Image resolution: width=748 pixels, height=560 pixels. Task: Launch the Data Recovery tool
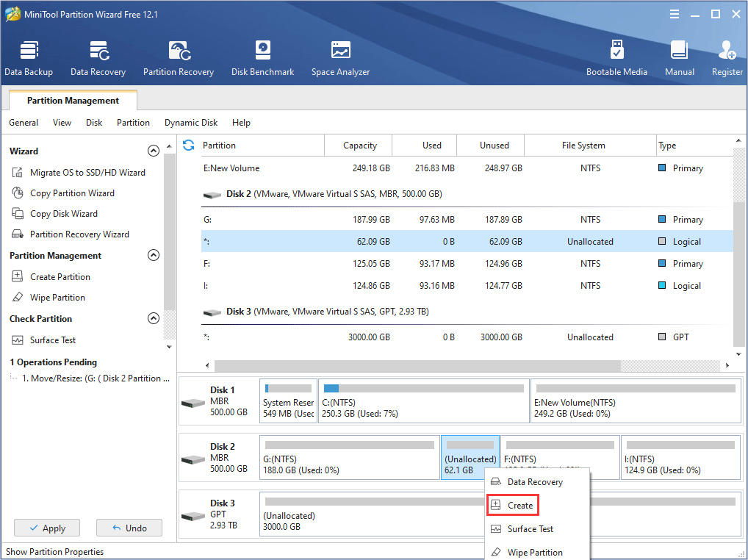[x=98, y=58]
